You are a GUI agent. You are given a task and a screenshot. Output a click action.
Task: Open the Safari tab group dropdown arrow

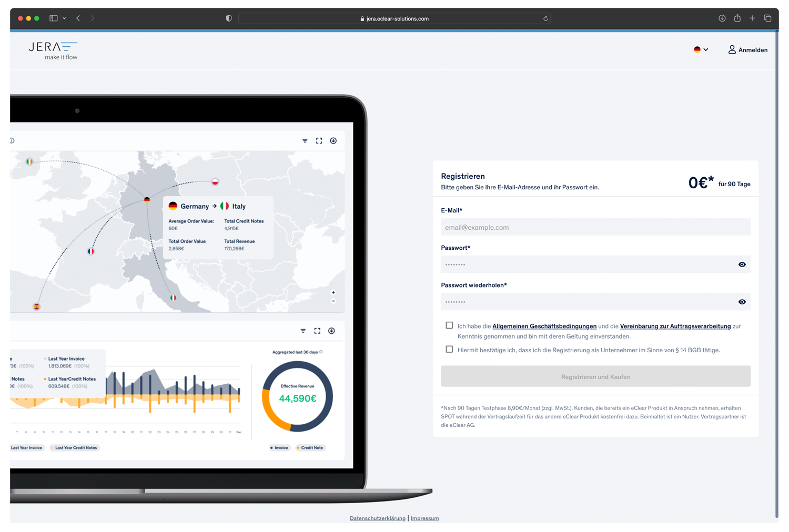pos(64,18)
